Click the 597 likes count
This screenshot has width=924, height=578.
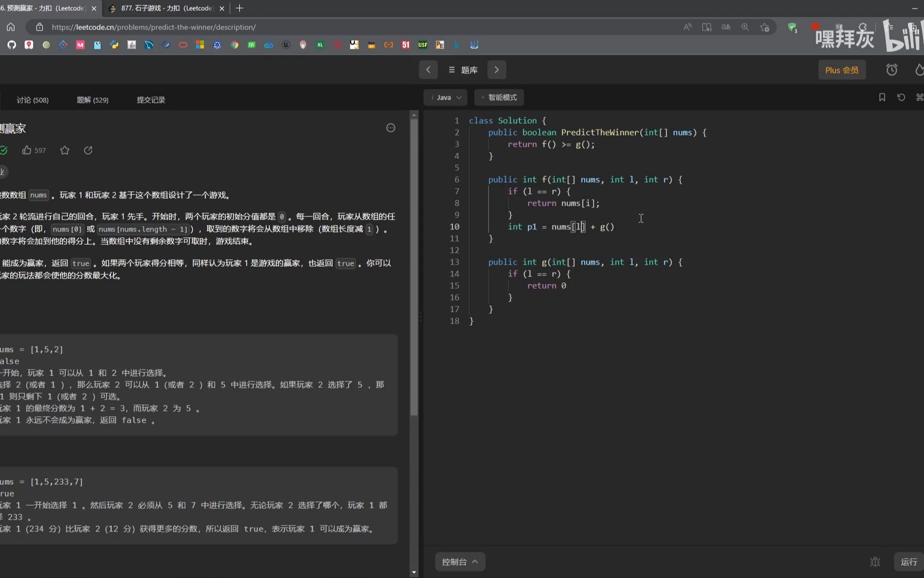click(40, 151)
